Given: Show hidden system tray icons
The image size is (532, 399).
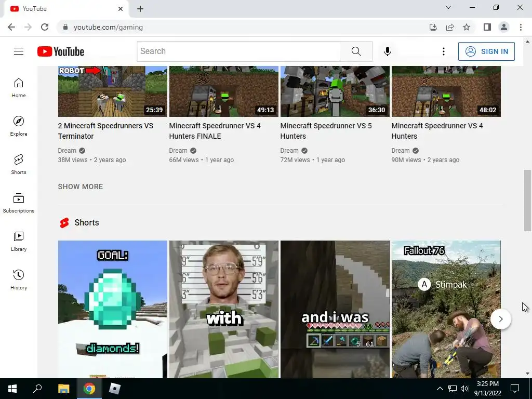Looking at the screenshot, I should pyautogui.click(x=440, y=389).
